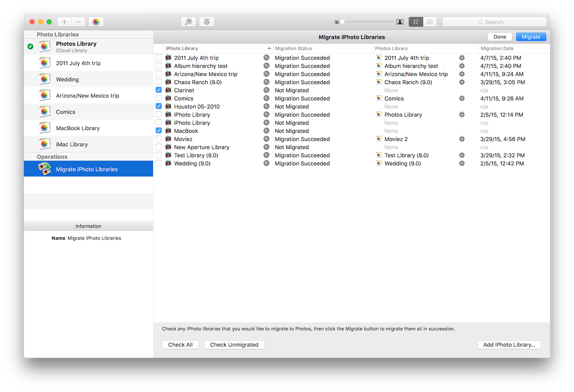Open Photos with the flower toolbar icon

pyautogui.click(x=96, y=22)
